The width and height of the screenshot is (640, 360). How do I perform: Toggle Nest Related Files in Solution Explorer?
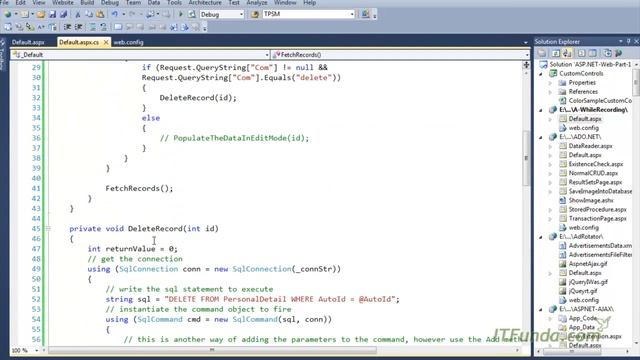point(567,53)
